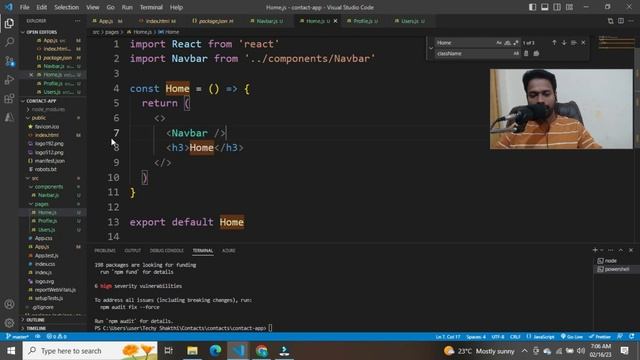Close the terminal panel
The height and width of the screenshot is (360, 640).
tap(631, 250)
